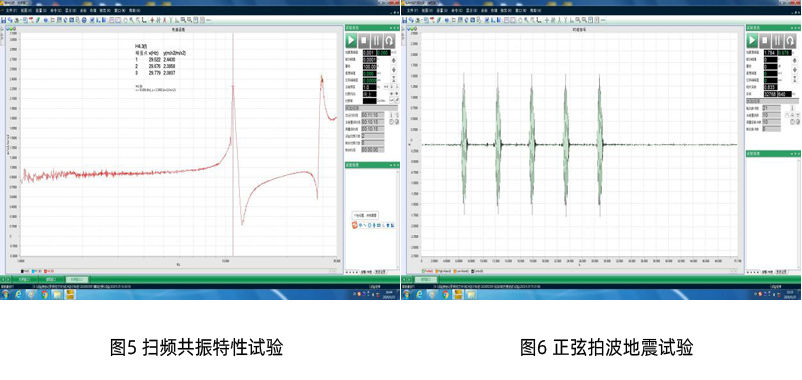
Task: Click the up arrow beside level field, left panel
Action: click(393, 60)
